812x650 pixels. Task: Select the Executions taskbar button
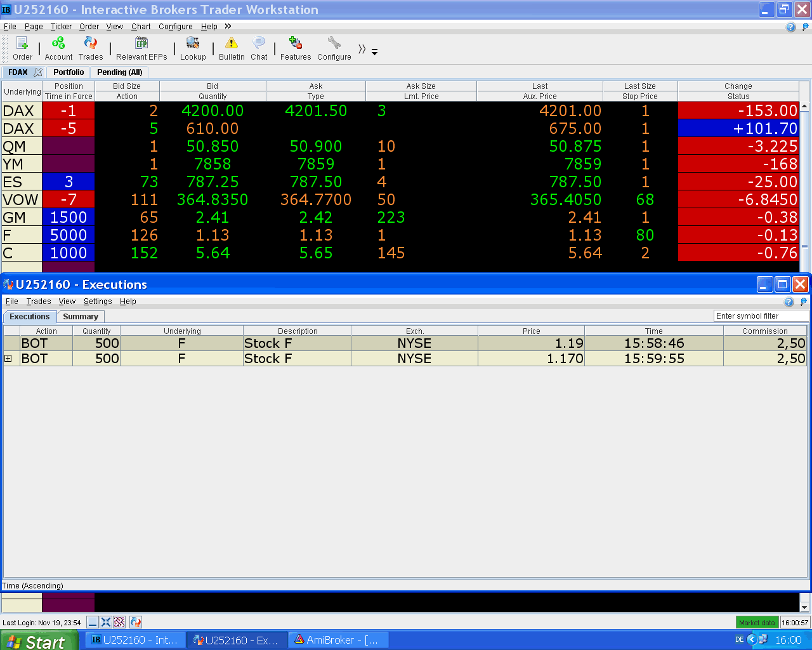(x=237, y=640)
